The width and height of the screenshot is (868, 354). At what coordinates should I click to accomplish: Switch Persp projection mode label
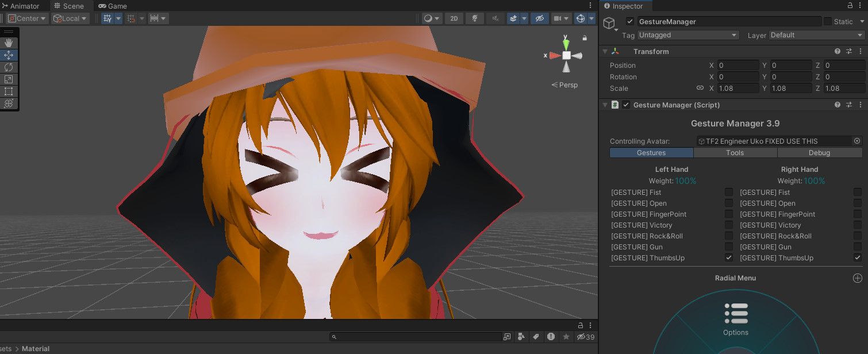click(564, 84)
